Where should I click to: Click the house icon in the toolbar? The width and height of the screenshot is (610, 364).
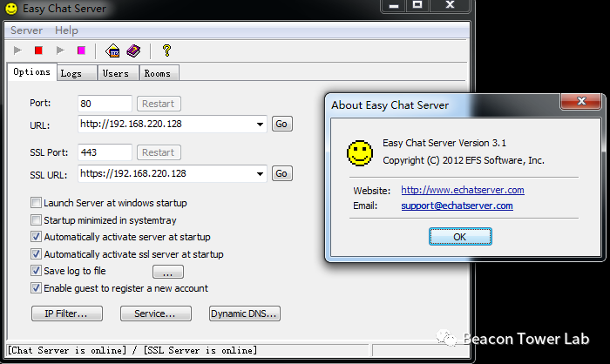click(112, 51)
